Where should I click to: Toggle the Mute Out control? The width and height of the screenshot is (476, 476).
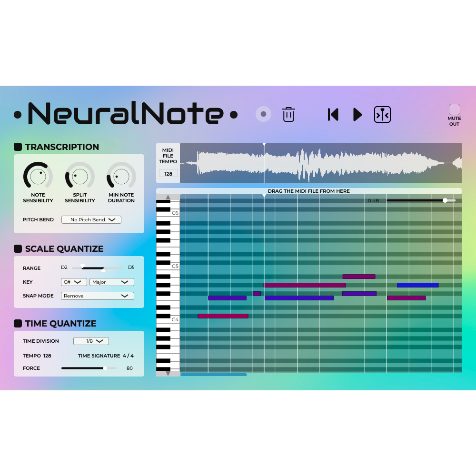pos(454,110)
